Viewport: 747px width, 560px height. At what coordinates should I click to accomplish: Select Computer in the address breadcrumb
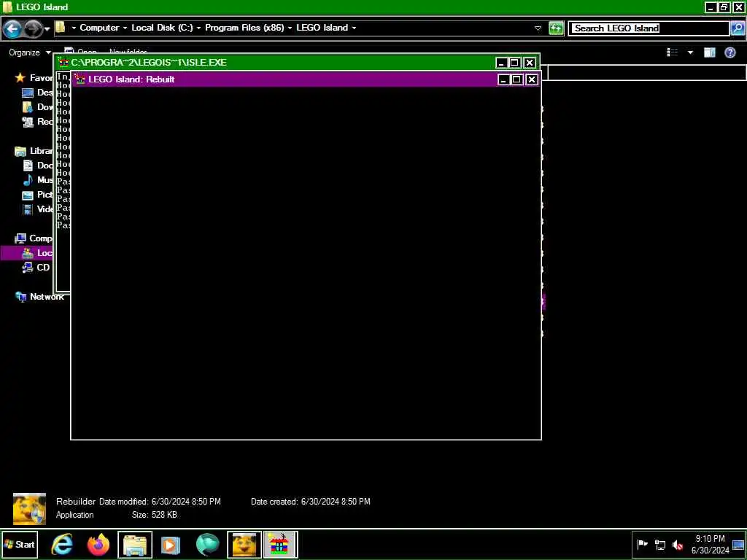[x=99, y=28]
